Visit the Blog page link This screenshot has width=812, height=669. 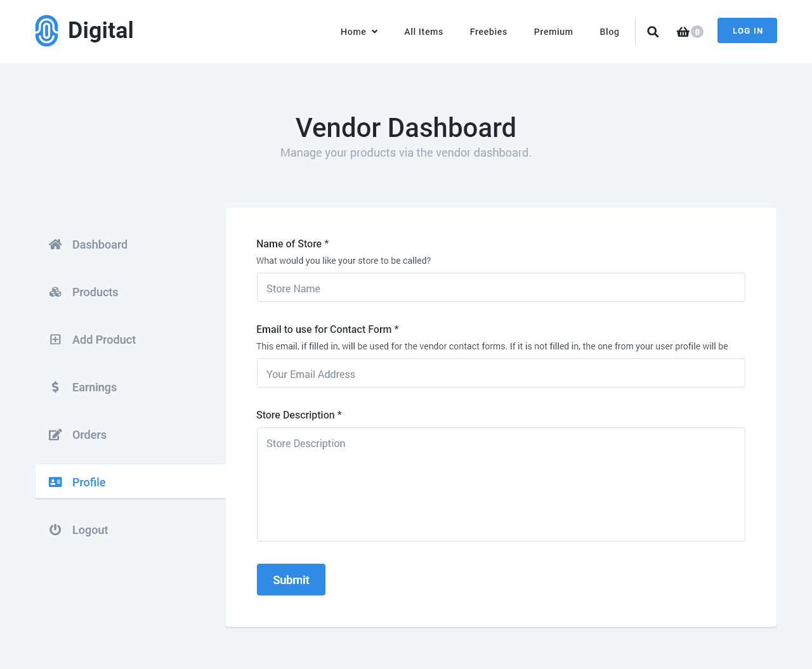(609, 32)
